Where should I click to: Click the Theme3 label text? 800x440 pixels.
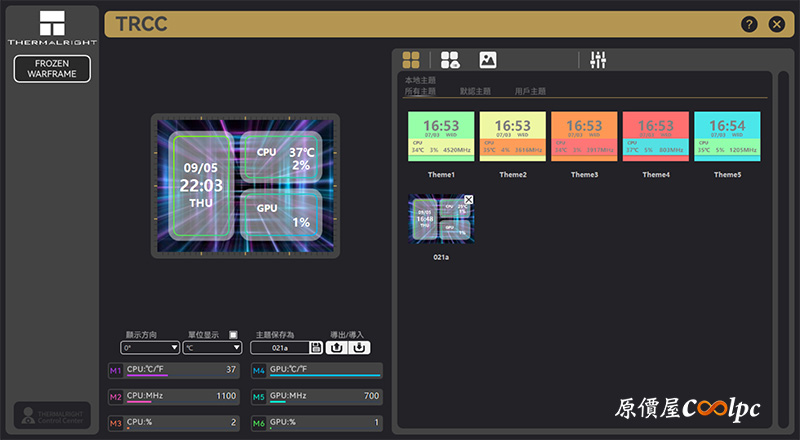click(584, 175)
